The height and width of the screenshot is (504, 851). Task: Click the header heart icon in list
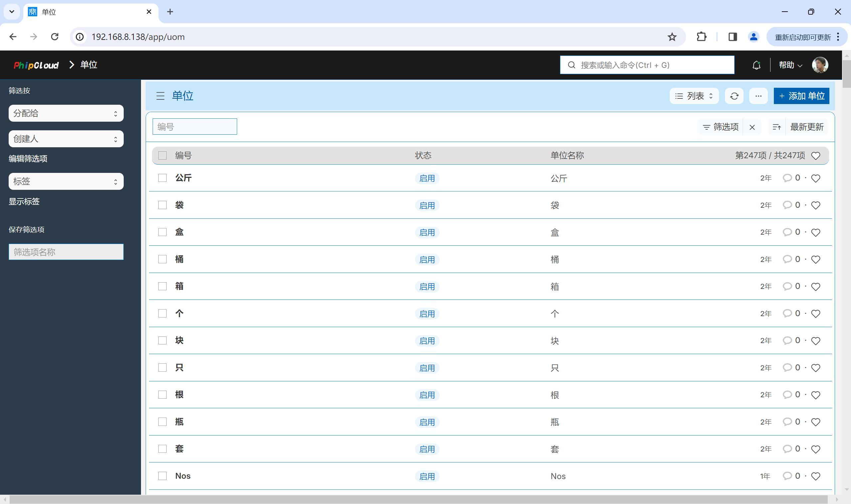pyautogui.click(x=816, y=156)
